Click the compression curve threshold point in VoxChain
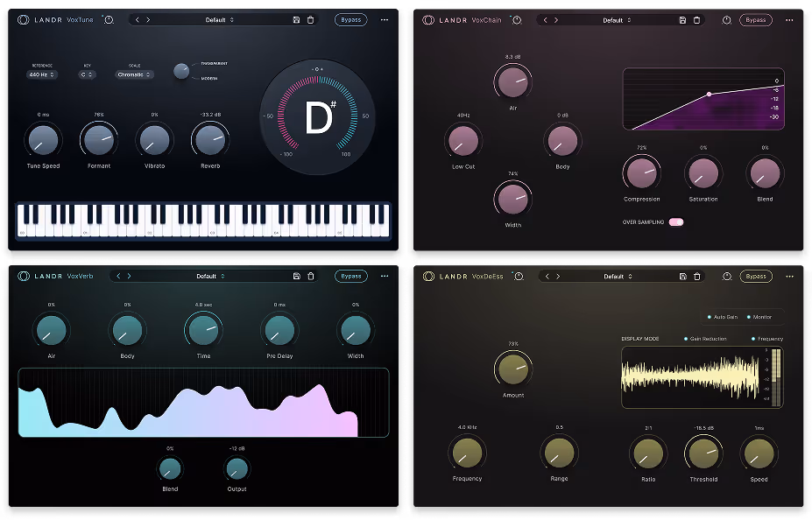 [x=709, y=95]
